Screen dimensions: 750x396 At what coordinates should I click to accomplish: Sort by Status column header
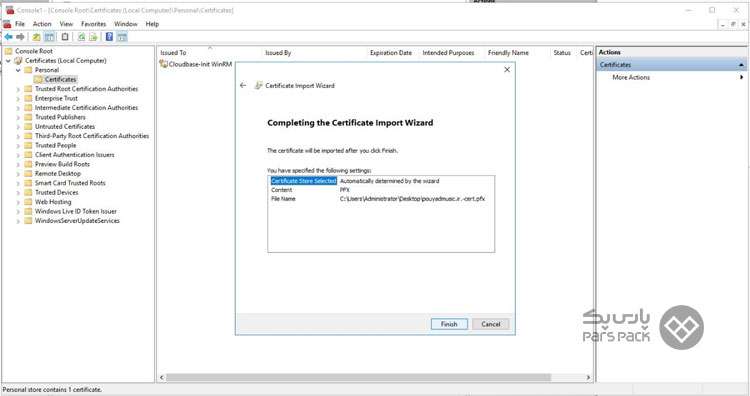tap(563, 53)
